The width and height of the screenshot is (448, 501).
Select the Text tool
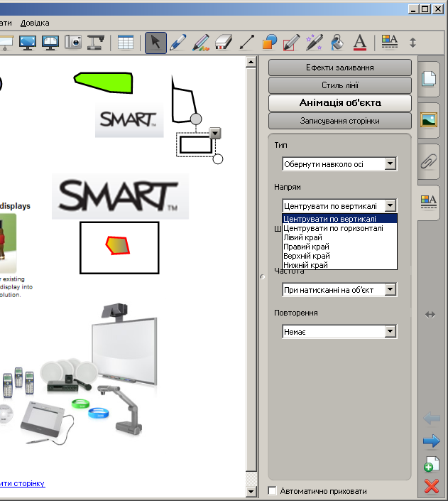(360, 43)
